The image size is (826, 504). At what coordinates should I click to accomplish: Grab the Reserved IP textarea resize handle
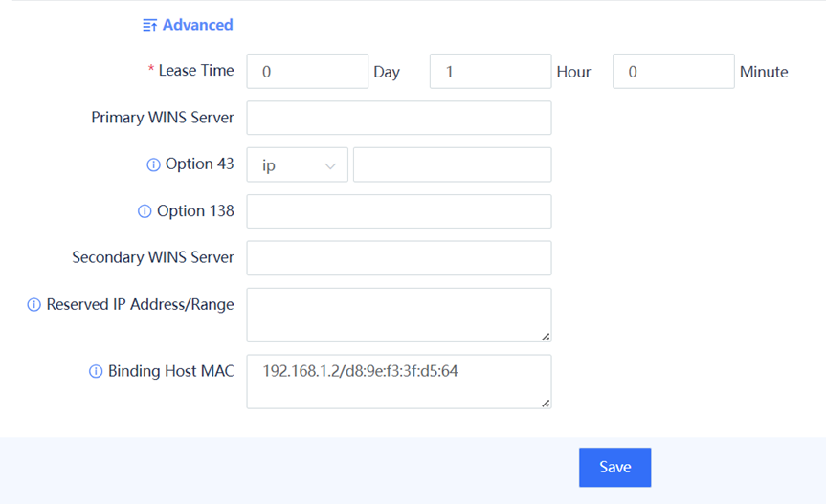546,337
